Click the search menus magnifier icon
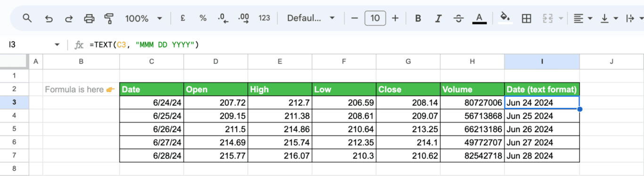This screenshot has height=176, width=644. [27, 18]
